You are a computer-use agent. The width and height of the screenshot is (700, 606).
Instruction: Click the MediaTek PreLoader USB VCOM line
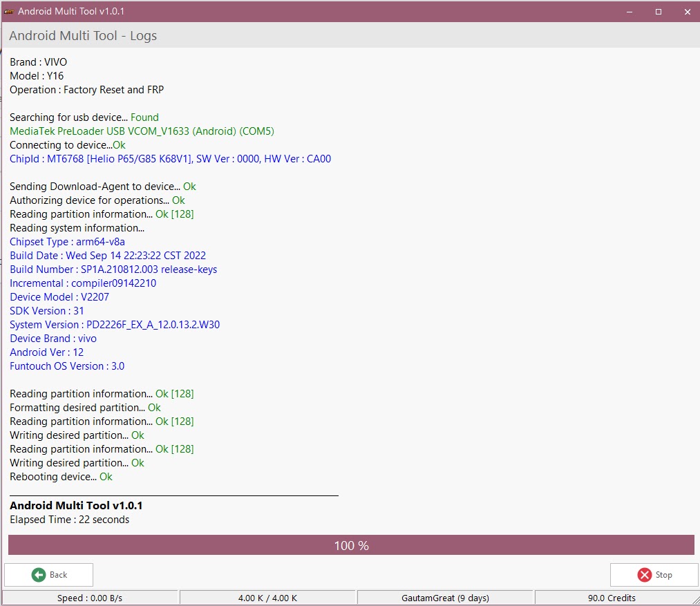click(142, 131)
